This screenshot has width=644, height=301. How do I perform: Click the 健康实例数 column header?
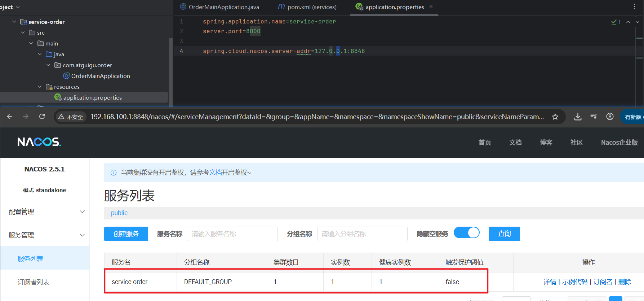[x=405, y=262]
